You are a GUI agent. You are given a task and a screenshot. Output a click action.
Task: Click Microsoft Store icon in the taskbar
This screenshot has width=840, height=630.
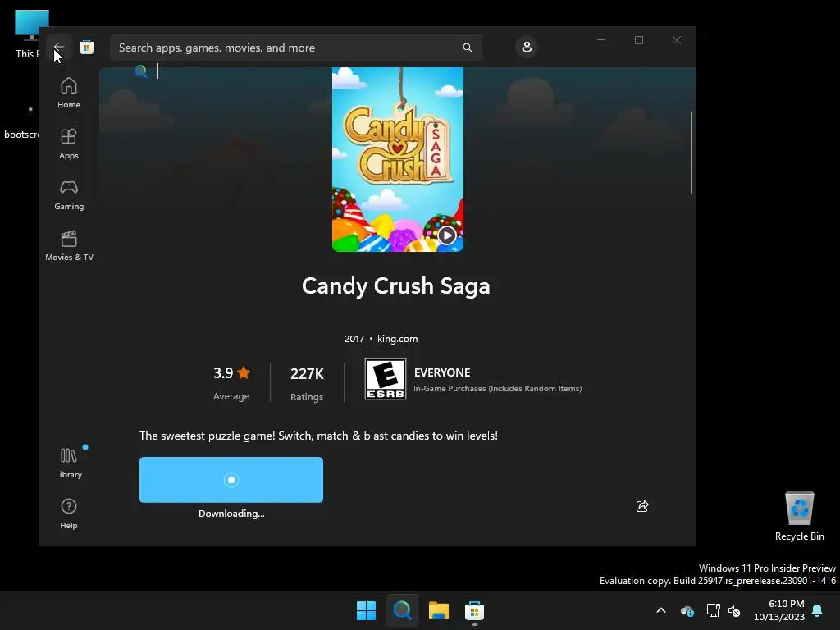tap(474, 610)
